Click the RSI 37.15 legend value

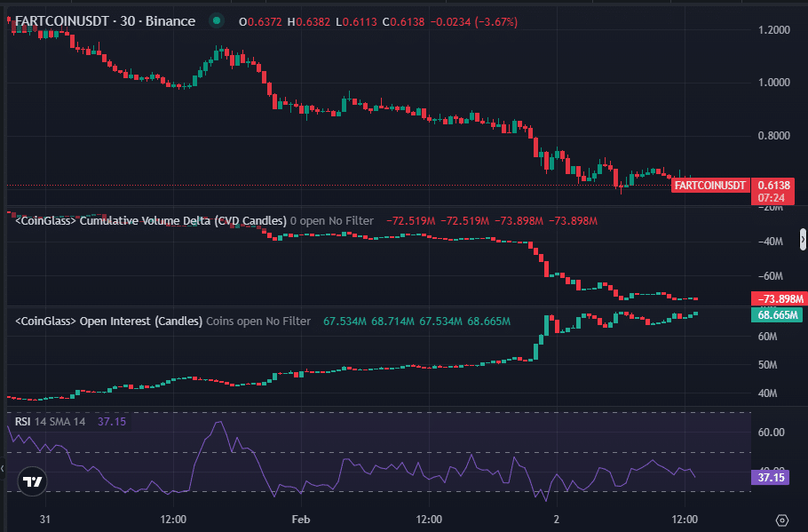(x=112, y=422)
